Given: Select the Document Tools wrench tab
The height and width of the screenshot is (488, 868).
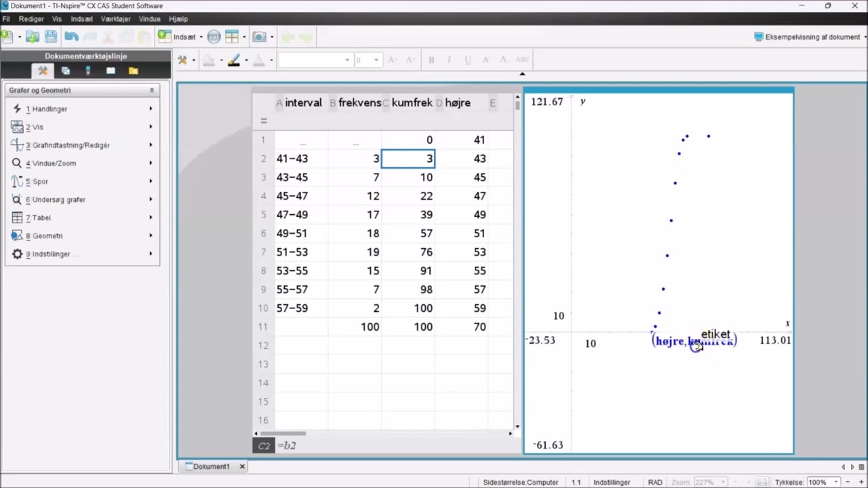Looking at the screenshot, I should click(43, 70).
